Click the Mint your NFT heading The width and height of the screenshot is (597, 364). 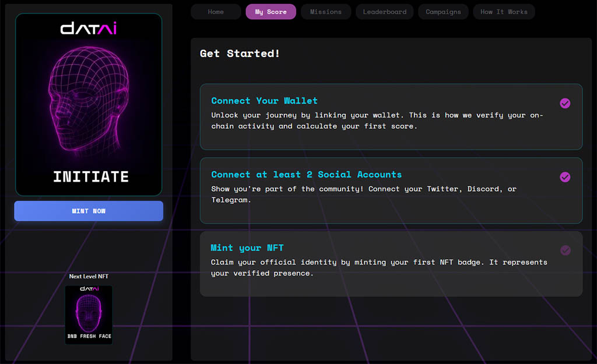point(247,248)
